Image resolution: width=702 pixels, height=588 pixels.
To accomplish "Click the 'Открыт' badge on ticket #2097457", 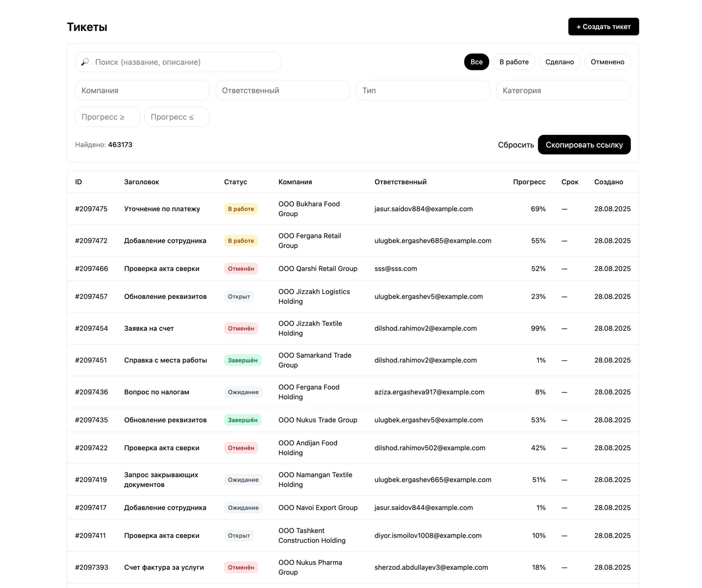I will [x=239, y=296].
